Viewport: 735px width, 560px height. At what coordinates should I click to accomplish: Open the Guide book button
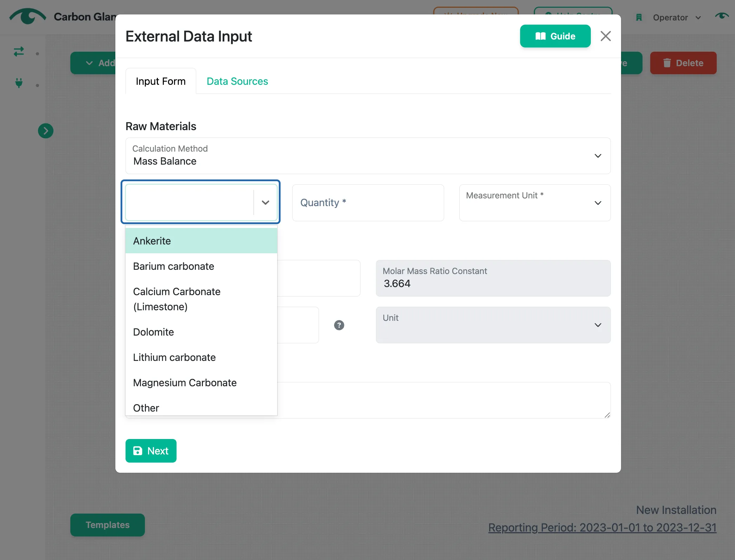[x=555, y=36]
